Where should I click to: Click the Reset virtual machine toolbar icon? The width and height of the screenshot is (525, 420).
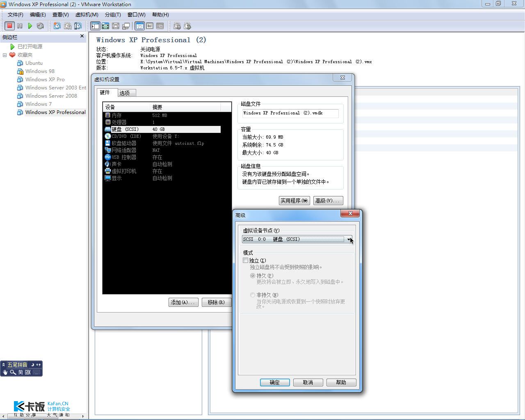click(40, 26)
